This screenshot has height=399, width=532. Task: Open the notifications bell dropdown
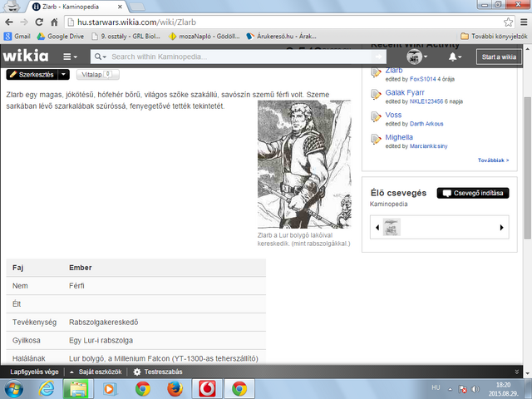455,57
